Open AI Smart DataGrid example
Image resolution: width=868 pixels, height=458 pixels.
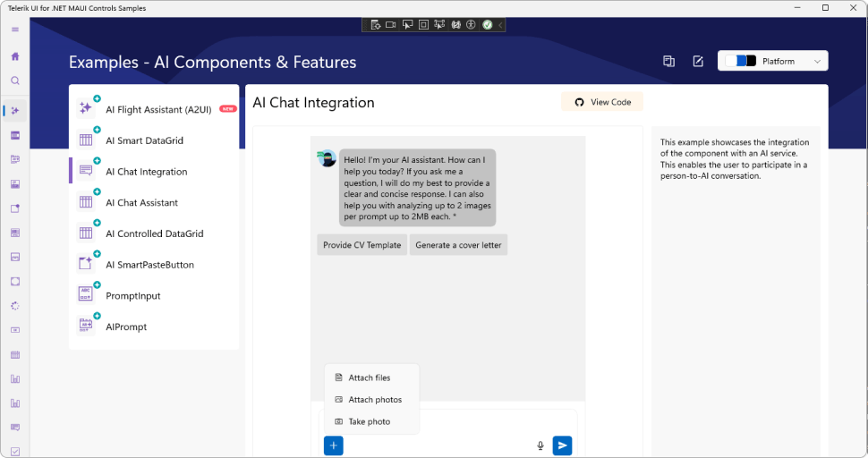(x=155, y=140)
